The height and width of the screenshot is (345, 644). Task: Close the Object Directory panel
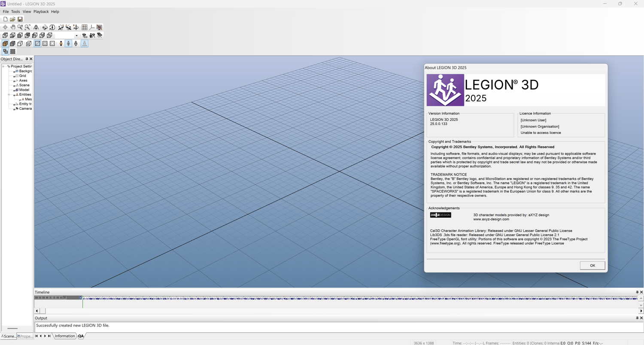(x=31, y=59)
